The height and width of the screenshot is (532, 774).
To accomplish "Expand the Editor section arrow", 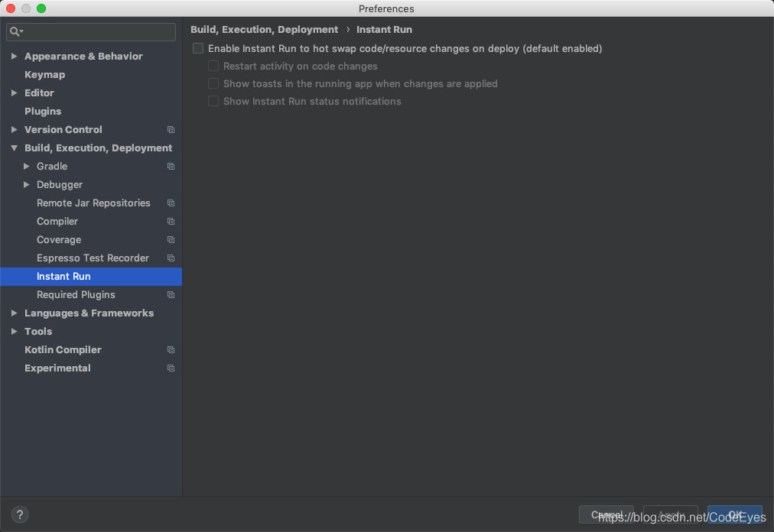I will (x=15, y=92).
